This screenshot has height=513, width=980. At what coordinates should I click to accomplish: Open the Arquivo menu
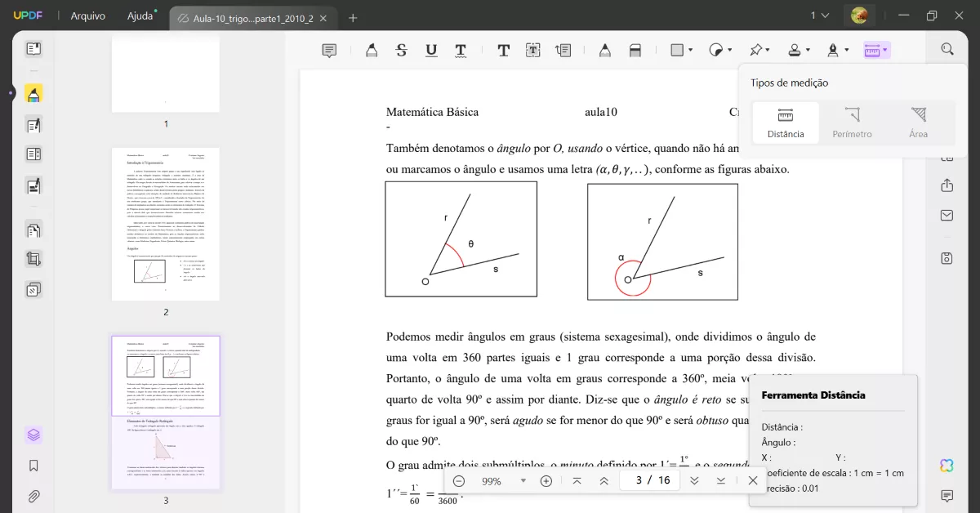pyautogui.click(x=87, y=16)
